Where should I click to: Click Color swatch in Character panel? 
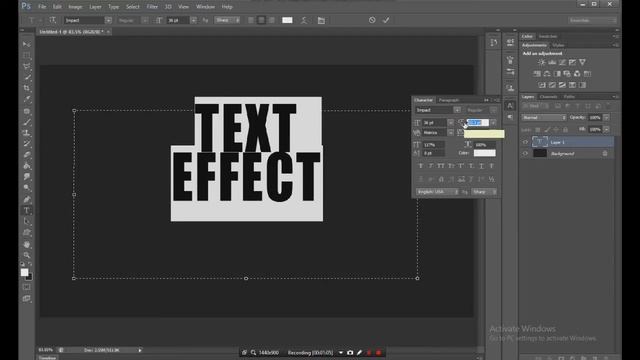tap(484, 153)
